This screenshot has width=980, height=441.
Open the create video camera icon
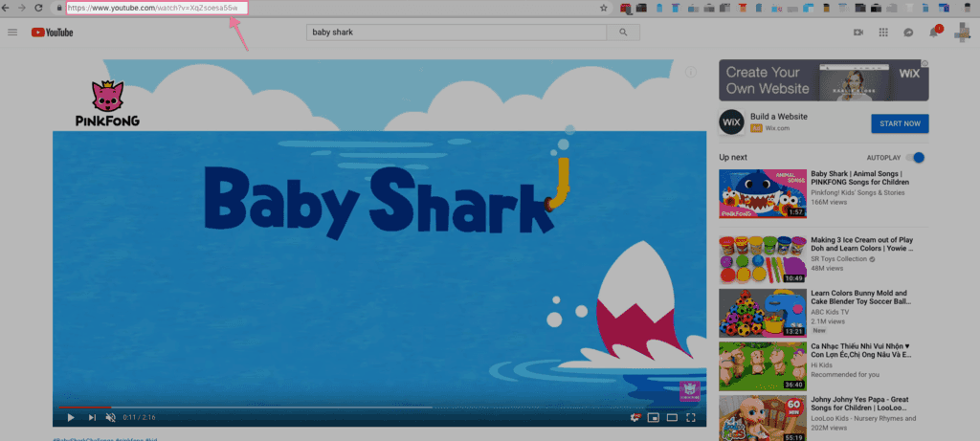(x=858, y=33)
